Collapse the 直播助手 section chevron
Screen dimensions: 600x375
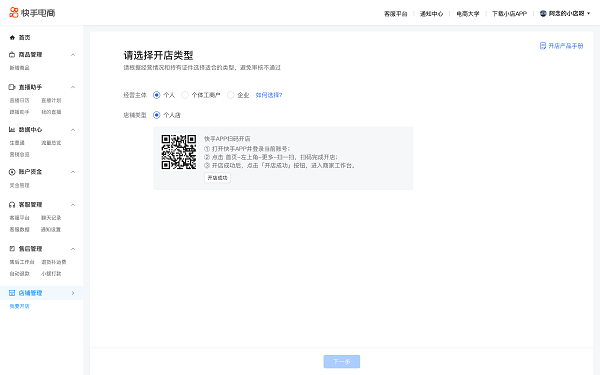point(73,88)
